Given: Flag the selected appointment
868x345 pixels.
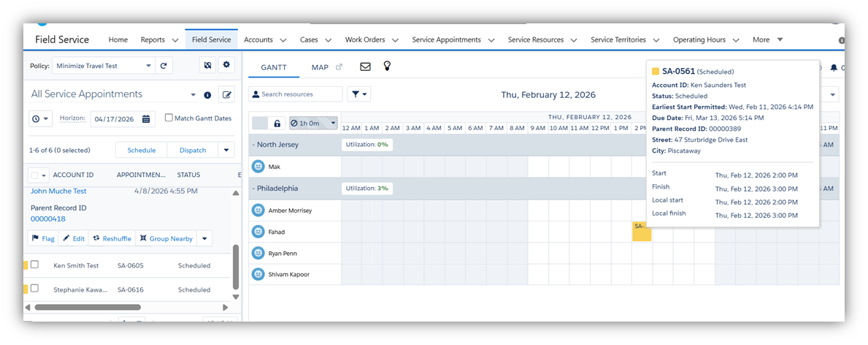Looking at the screenshot, I should coord(42,238).
